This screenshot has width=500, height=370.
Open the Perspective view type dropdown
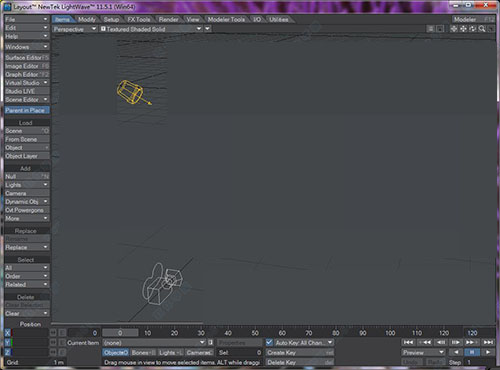click(x=75, y=29)
